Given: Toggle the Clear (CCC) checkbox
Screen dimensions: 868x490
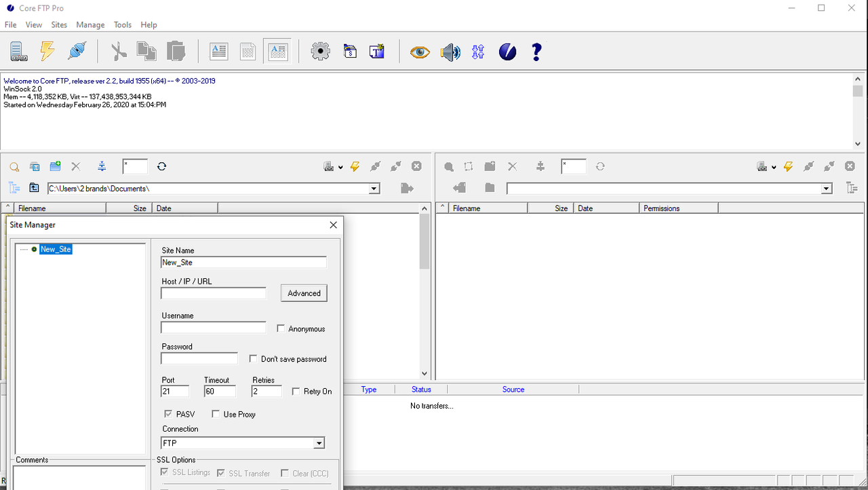Looking at the screenshot, I should click(x=285, y=473).
